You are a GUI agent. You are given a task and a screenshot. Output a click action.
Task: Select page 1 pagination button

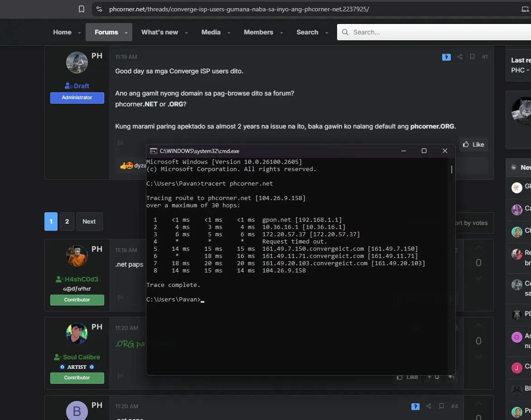51,221
